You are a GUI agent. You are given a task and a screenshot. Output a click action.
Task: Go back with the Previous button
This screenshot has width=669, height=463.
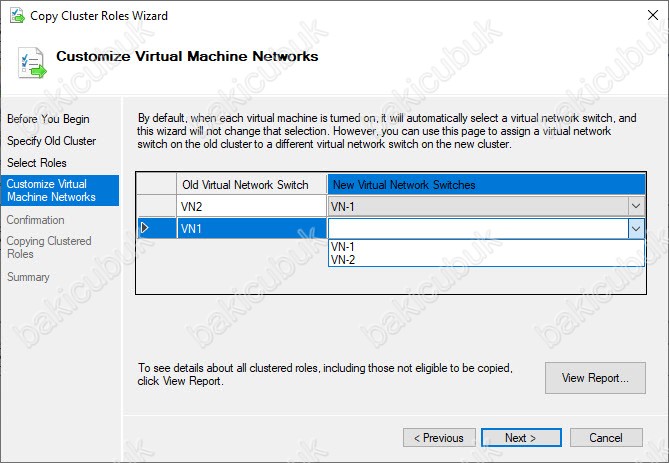439,438
